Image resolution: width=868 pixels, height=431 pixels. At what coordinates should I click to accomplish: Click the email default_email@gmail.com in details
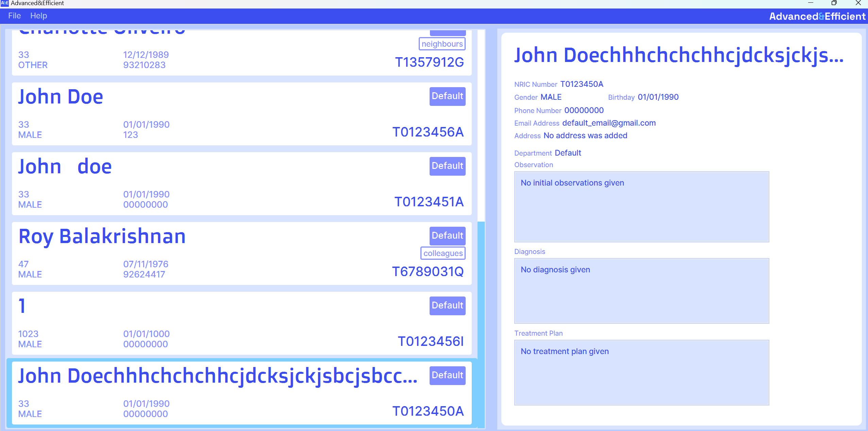609,123
